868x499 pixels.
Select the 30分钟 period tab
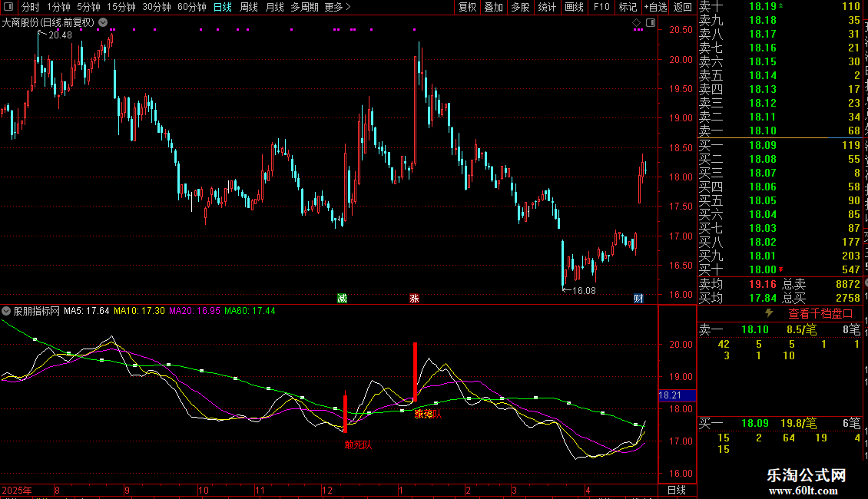(x=157, y=7)
